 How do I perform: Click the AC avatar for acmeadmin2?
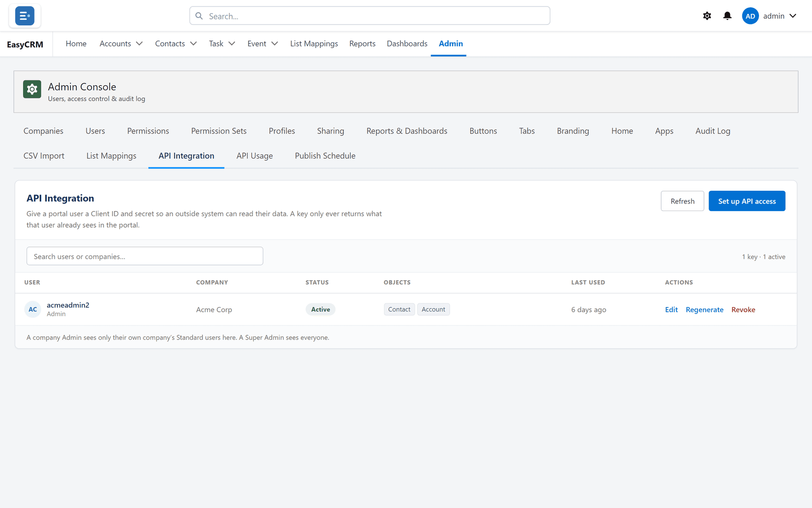[x=33, y=309]
